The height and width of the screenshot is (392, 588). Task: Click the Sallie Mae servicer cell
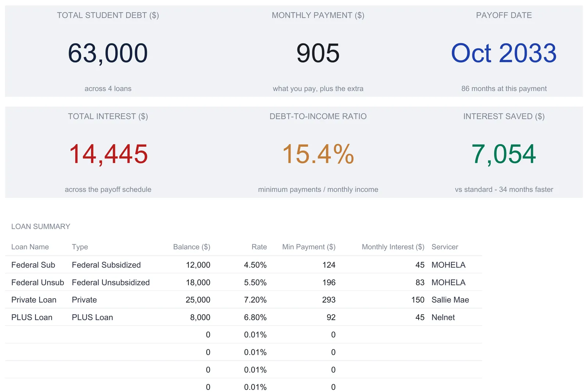(x=450, y=300)
